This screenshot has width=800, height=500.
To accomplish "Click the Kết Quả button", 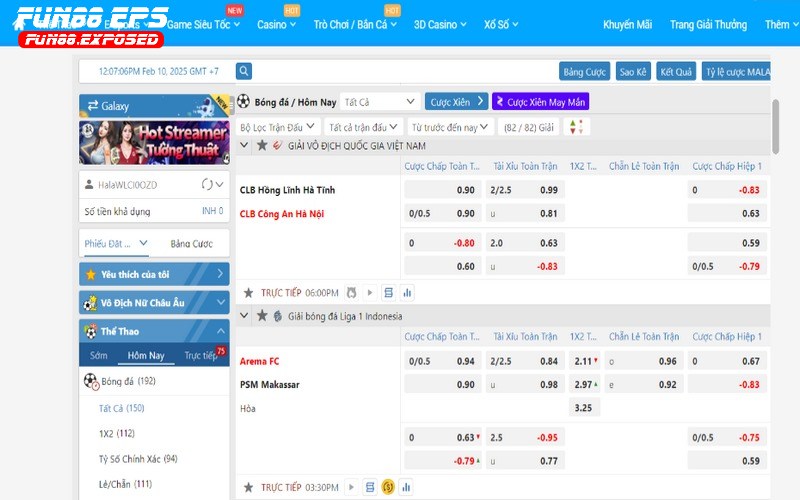I will coord(676,71).
